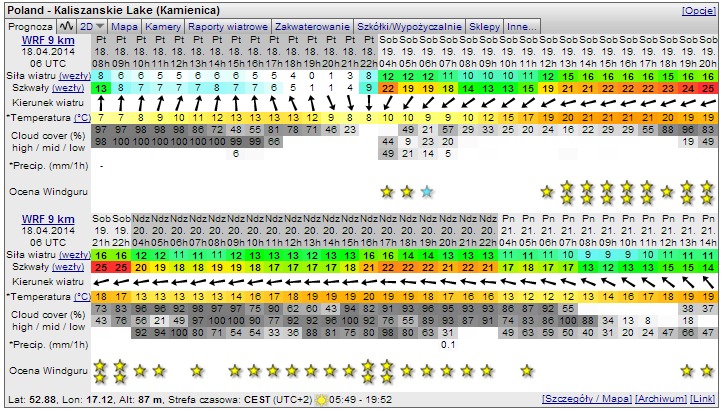Select the red gust cell 25 for Sob 22h
This screenshot has width=723, height=410.
click(121, 267)
